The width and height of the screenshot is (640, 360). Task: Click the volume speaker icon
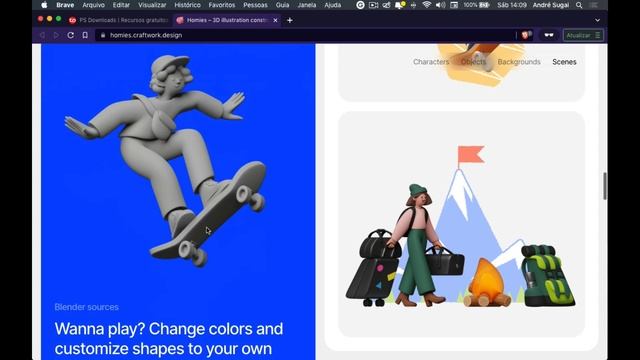[440, 5]
